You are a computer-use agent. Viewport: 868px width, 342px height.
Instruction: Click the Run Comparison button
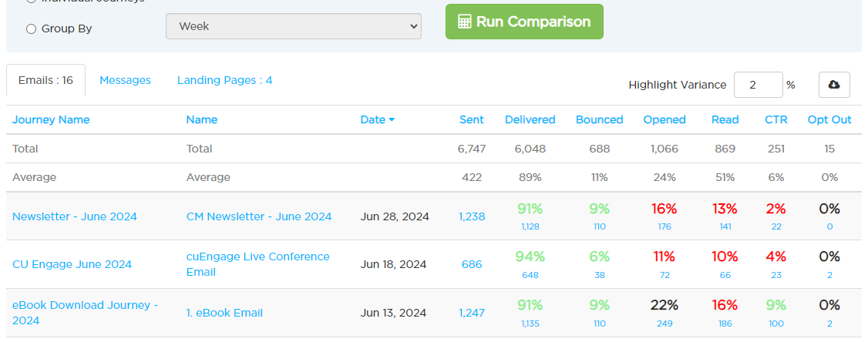point(524,22)
